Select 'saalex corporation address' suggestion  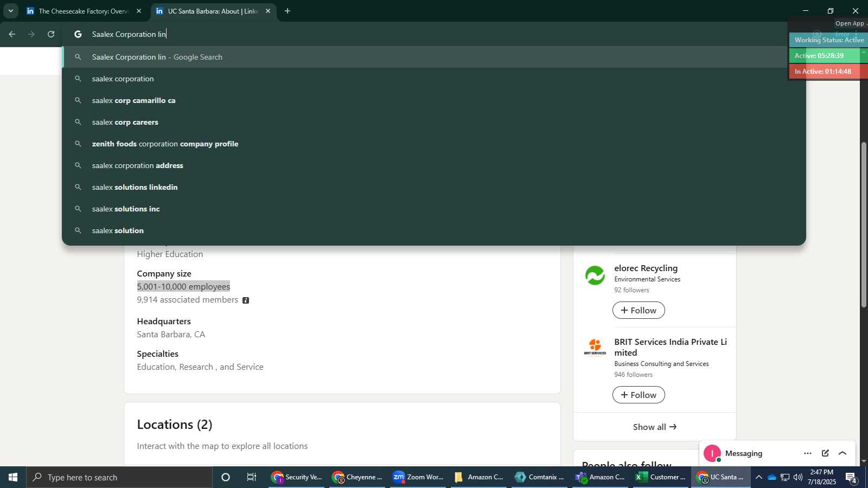point(434,165)
